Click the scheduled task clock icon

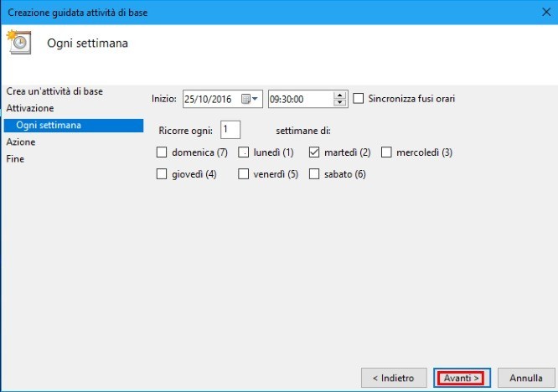[x=18, y=42]
